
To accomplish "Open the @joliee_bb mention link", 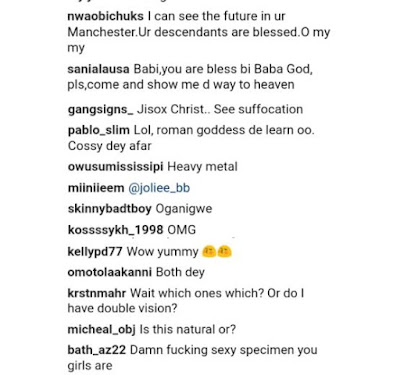I will tap(159, 188).
